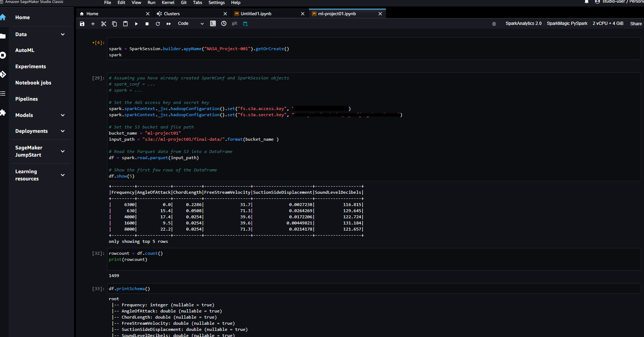This screenshot has width=644, height=337.
Task: Change the 2 vCPU + 4 GiB instance
Action: (x=608, y=23)
